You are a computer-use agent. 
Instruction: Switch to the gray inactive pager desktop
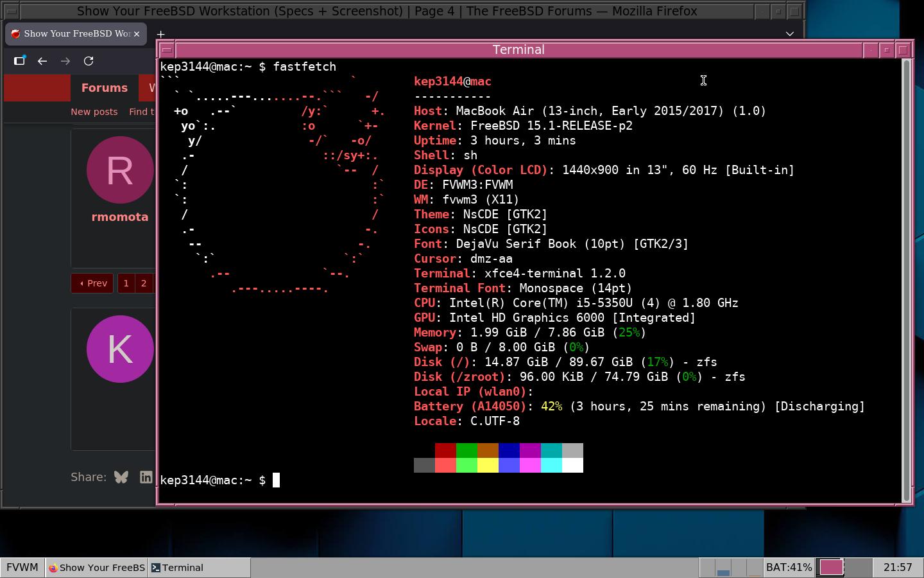pos(859,568)
